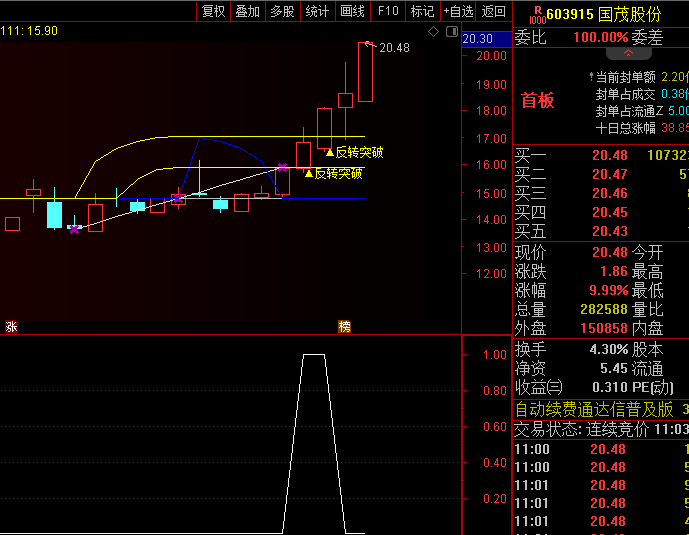Click the 榜 marker at chart bottom
Image resolution: width=689 pixels, height=535 pixels.
tap(344, 326)
